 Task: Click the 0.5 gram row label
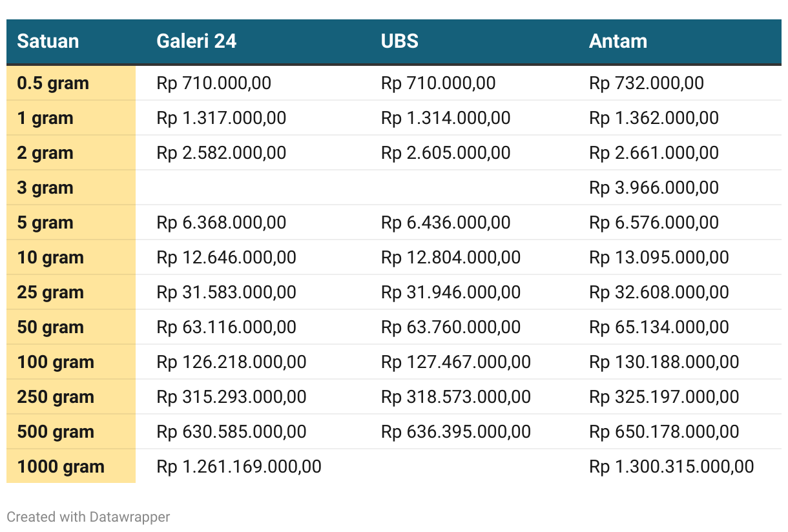pyautogui.click(x=53, y=83)
